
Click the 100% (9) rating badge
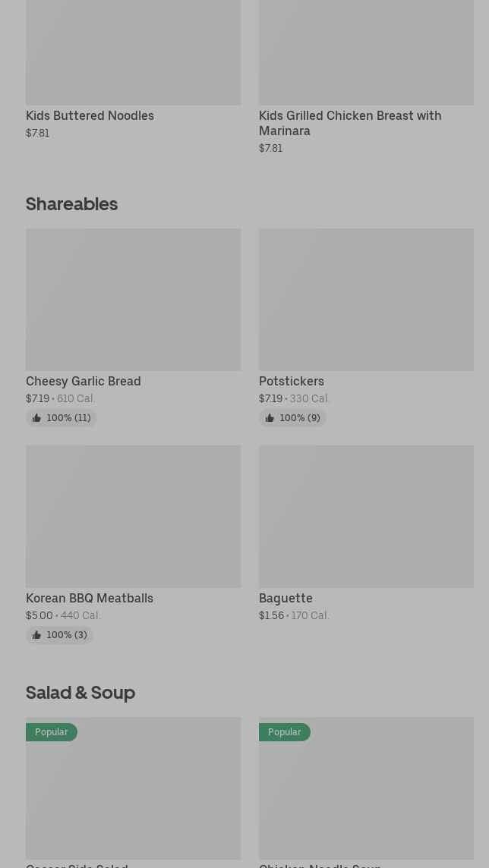click(300, 418)
